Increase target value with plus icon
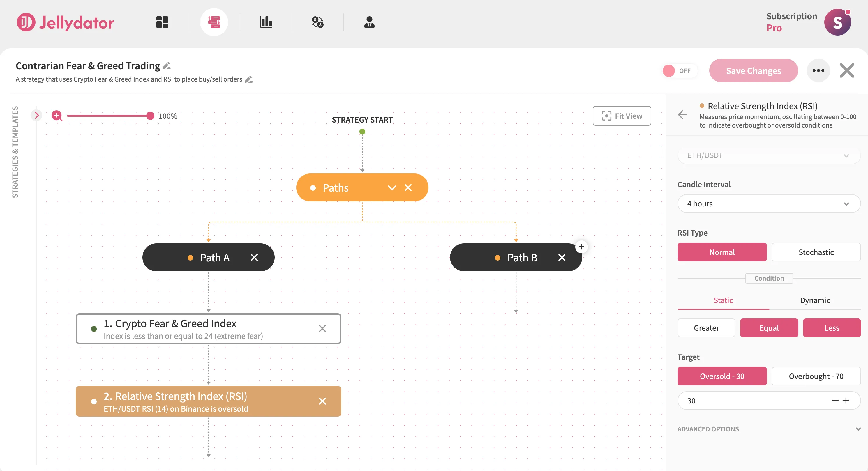This screenshot has width=868, height=471. (x=846, y=401)
